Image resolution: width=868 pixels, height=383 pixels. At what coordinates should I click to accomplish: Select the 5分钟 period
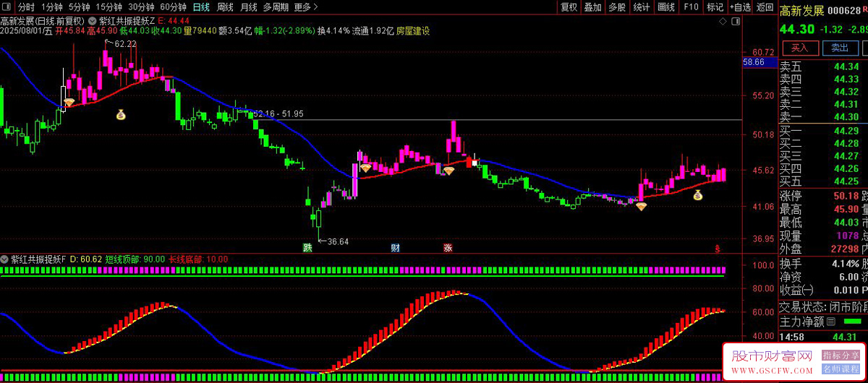click(79, 7)
